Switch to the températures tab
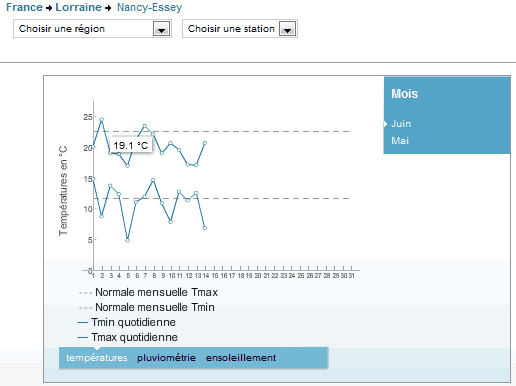 coord(97,358)
